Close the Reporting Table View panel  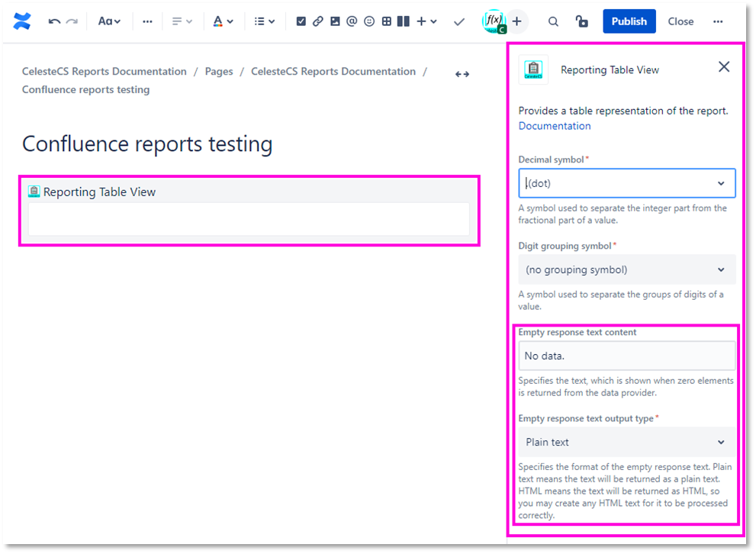724,67
